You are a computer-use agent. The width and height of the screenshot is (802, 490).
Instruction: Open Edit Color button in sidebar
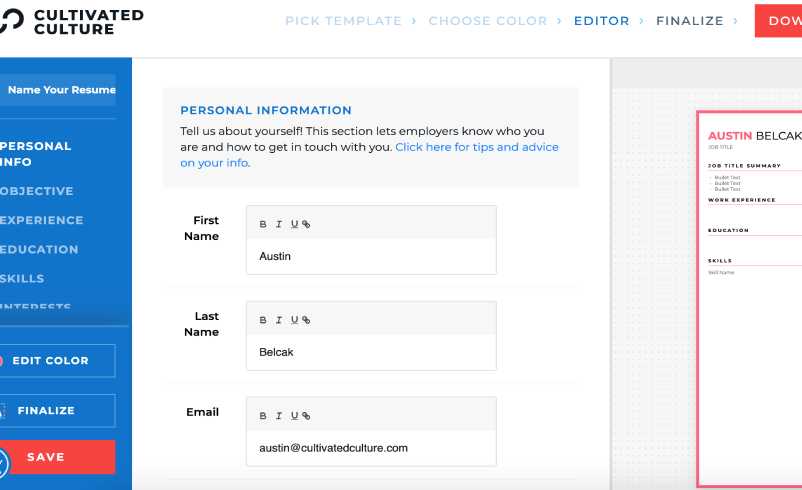pos(57,361)
